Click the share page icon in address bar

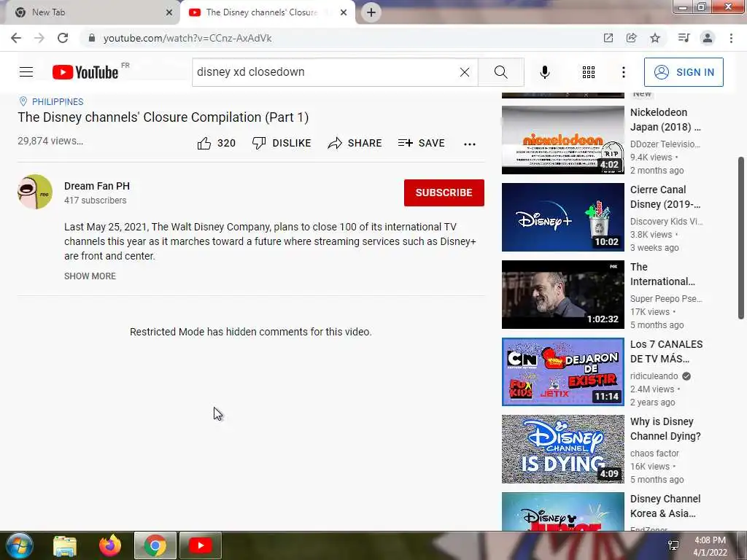[x=631, y=38]
